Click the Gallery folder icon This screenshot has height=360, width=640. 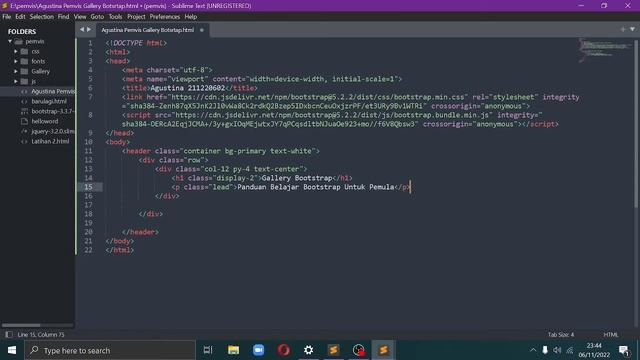pyautogui.click(x=24, y=71)
